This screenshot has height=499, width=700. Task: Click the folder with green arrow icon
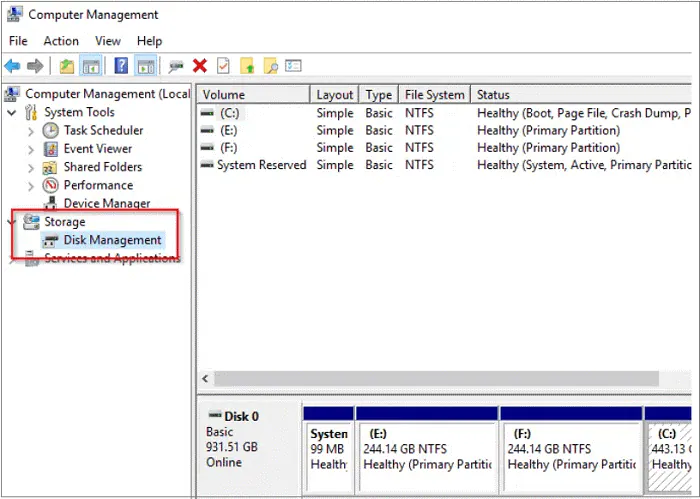point(247,66)
